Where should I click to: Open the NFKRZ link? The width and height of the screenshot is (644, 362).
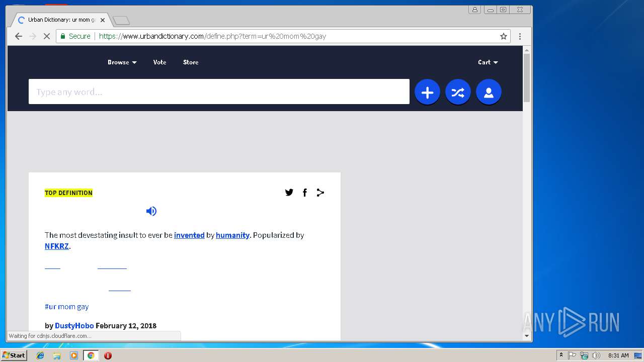point(57,246)
